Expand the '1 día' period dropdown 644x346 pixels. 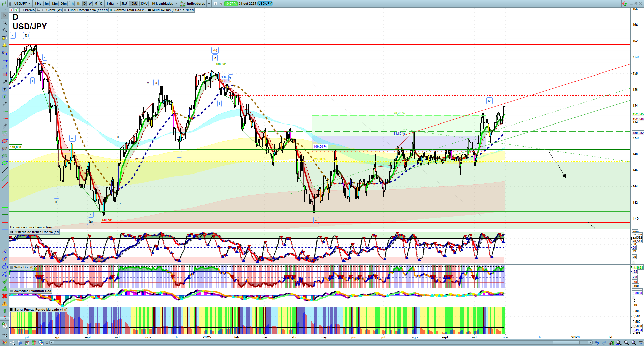(x=112, y=4)
